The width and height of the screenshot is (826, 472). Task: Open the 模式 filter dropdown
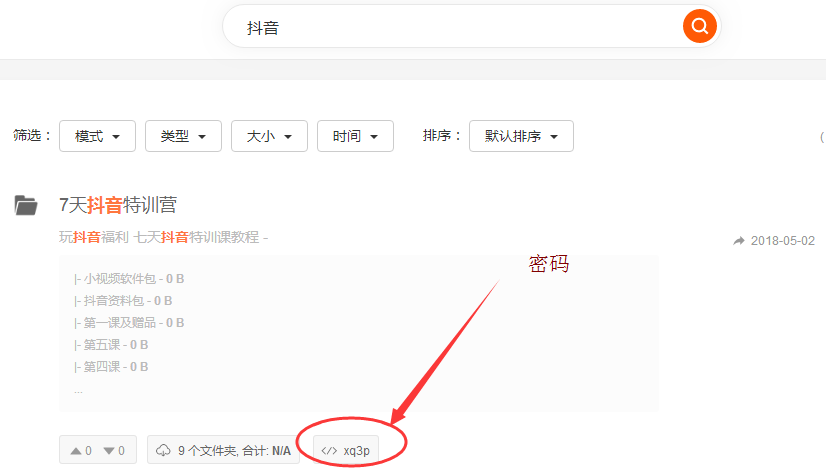pyautogui.click(x=97, y=136)
